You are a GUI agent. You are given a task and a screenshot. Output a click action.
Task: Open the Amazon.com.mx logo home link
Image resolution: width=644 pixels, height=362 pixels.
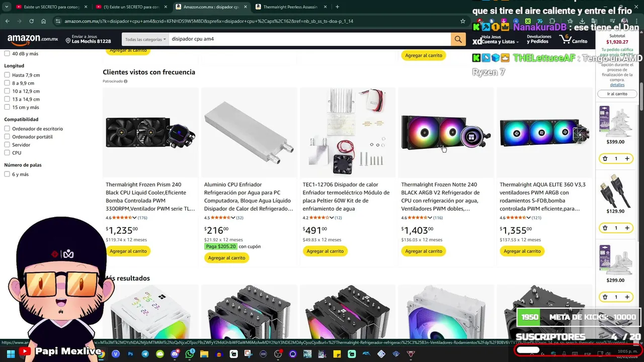click(33, 39)
